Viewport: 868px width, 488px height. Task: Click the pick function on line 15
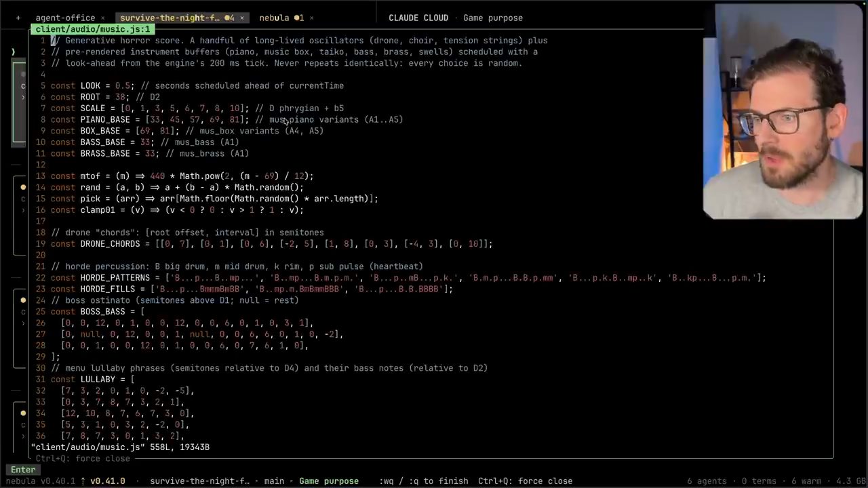pyautogui.click(x=214, y=199)
